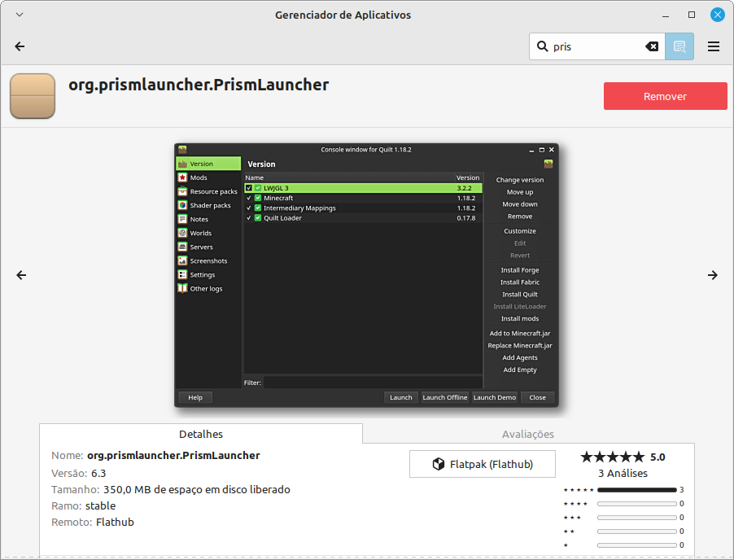Click the Flatpak (Flathub) source button
The image size is (734, 560).
(x=483, y=464)
